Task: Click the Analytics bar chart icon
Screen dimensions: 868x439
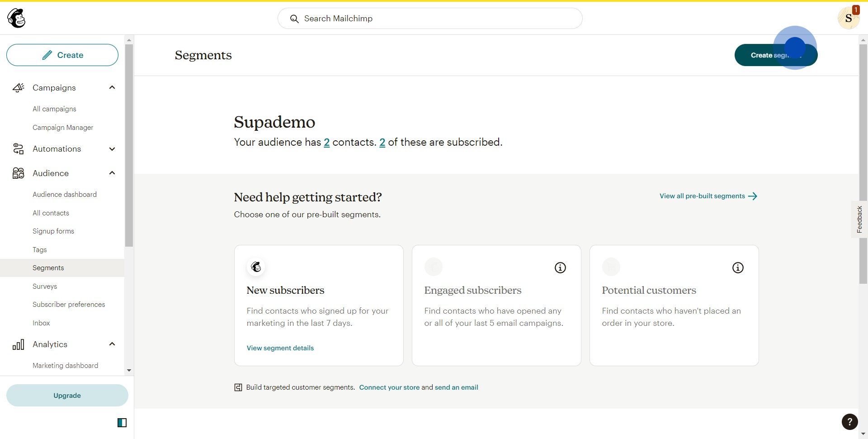Action: click(x=18, y=345)
